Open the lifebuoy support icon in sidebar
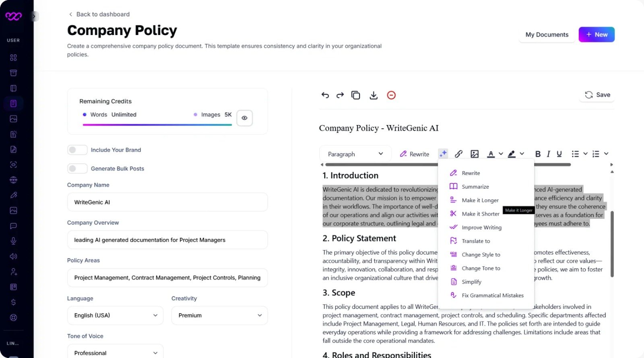Screen dimensions: 644x358 click(13, 317)
